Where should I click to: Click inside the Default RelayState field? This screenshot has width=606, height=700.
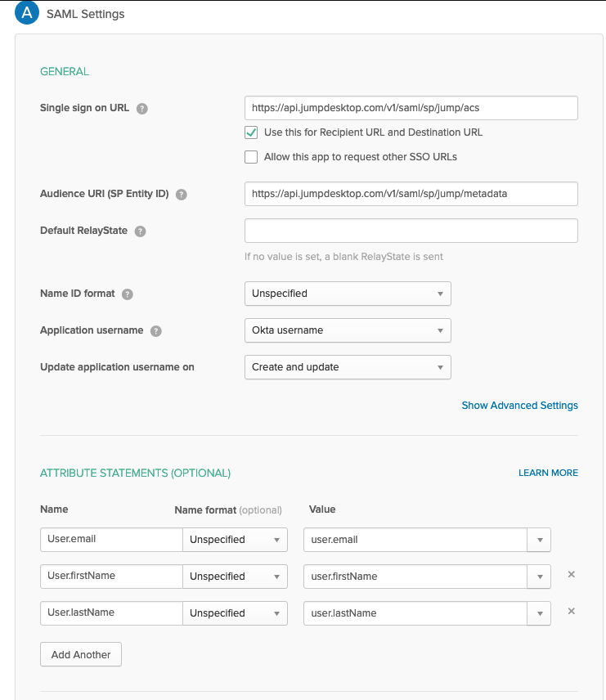411,231
